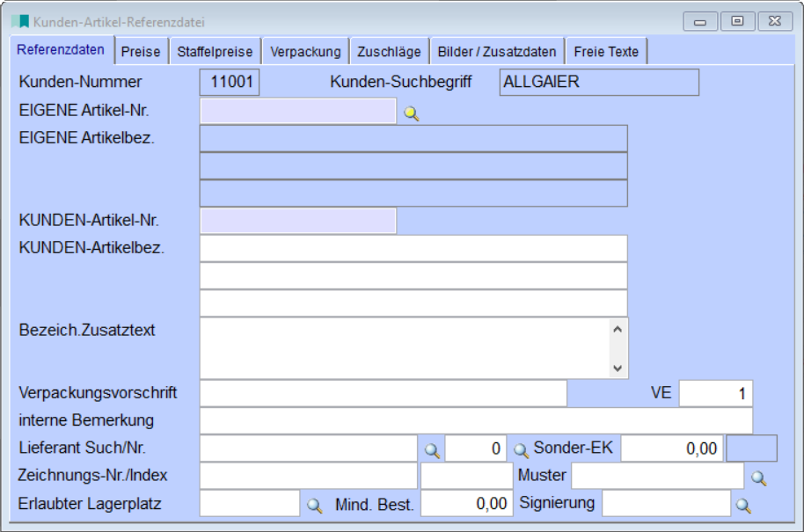Focus the KUNDEN-Artikel-Nr. input field
804x532 pixels.
click(x=298, y=221)
